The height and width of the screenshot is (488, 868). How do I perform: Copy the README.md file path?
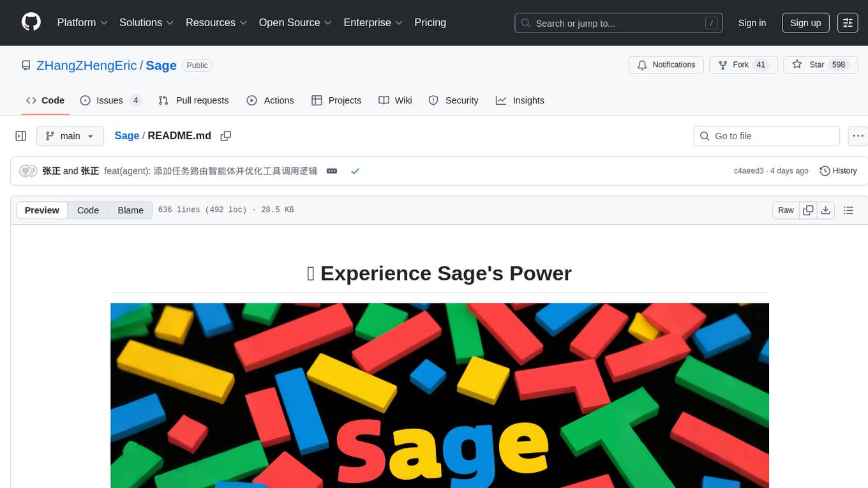[x=225, y=136]
